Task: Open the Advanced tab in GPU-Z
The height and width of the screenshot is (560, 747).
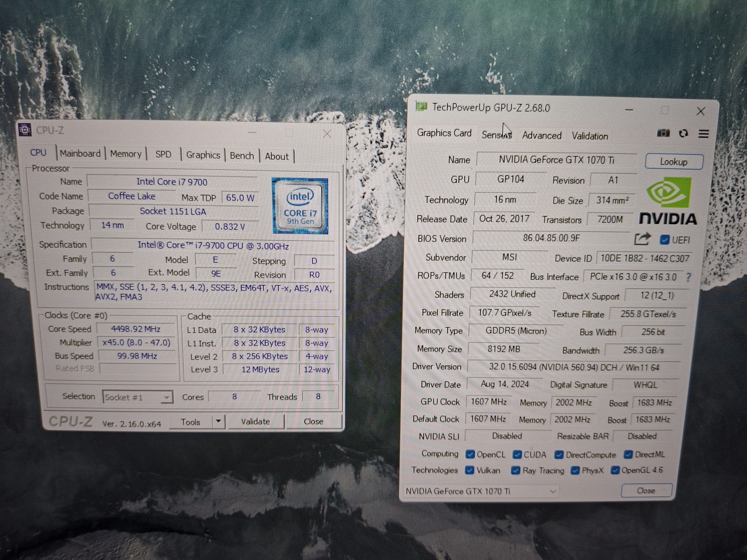Action: click(x=542, y=135)
